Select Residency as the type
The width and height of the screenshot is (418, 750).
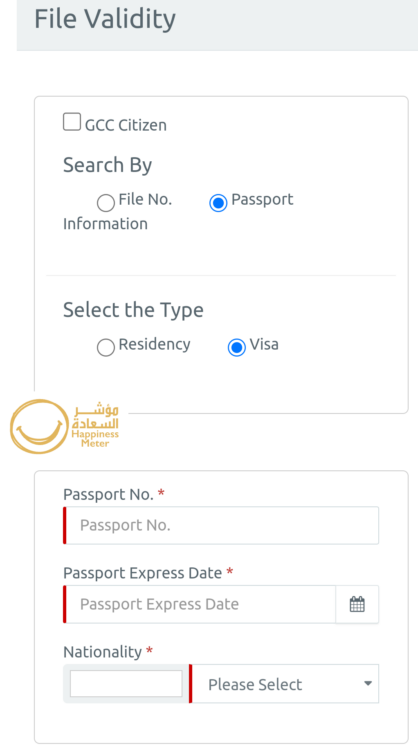pyautogui.click(x=106, y=347)
